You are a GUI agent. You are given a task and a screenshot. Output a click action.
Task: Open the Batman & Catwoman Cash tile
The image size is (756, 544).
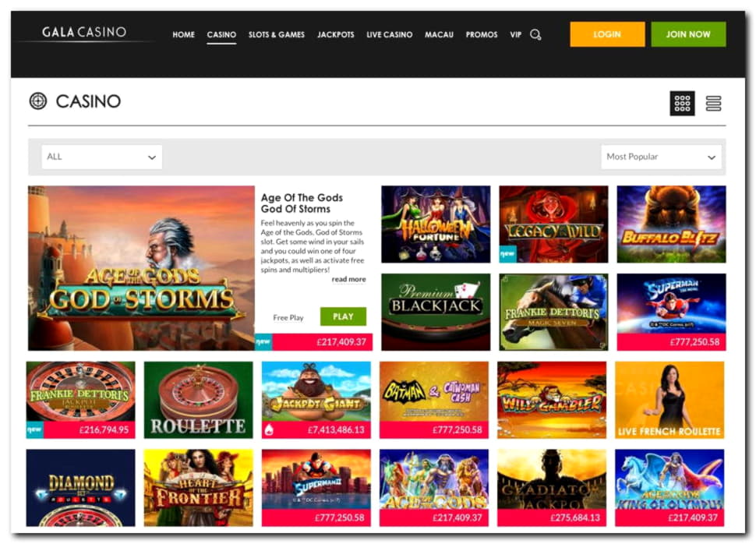434,400
